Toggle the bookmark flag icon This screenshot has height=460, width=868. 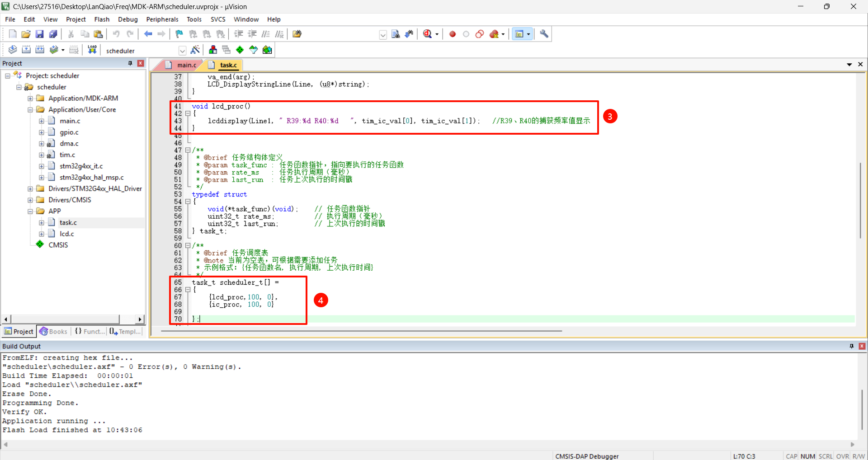[x=179, y=34]
